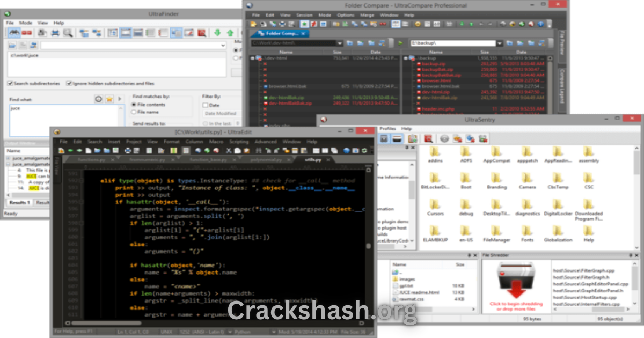
Task: Click the clock icon above UltraFinder Find what box
Action: (x=99, y=99)
